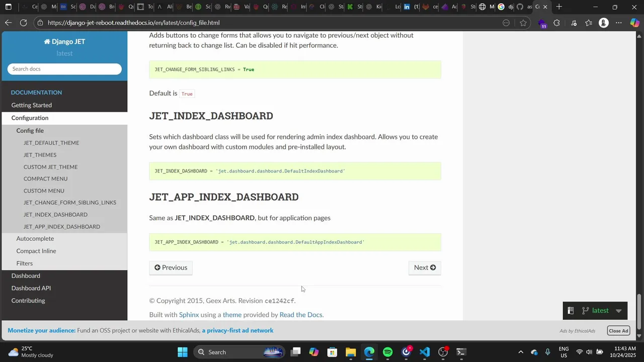Open Task View on taskbar
644x362 pixels.
[x=296, y=352]
